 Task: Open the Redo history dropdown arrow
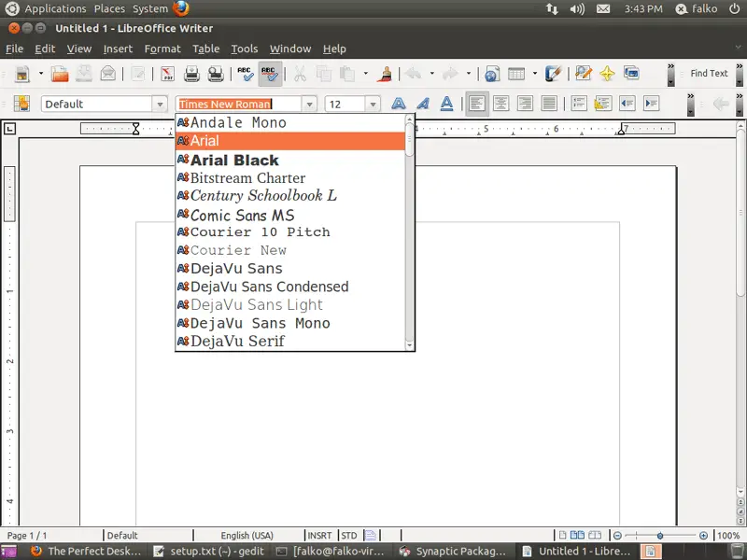(x=469, y=74)
